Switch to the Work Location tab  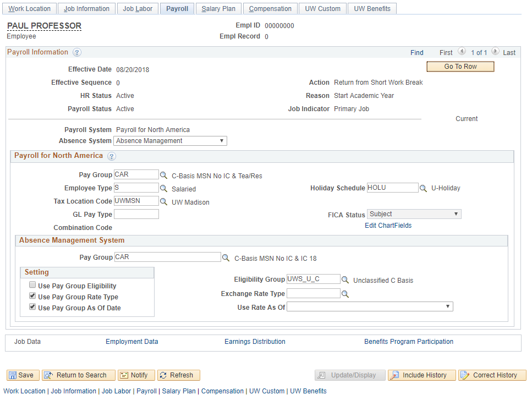[x=30, y=9]
